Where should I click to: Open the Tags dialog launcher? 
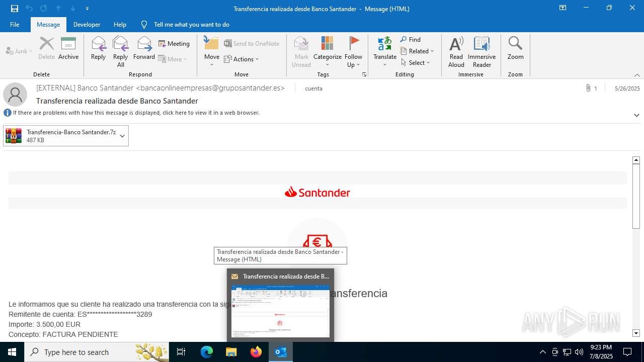[x=364, y=74]
